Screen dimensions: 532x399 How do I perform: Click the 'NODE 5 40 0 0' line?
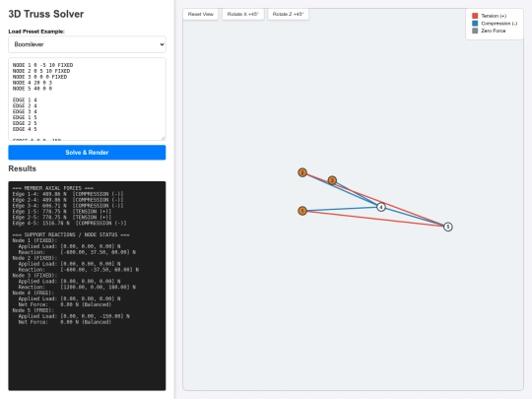[x=33, y=89]
